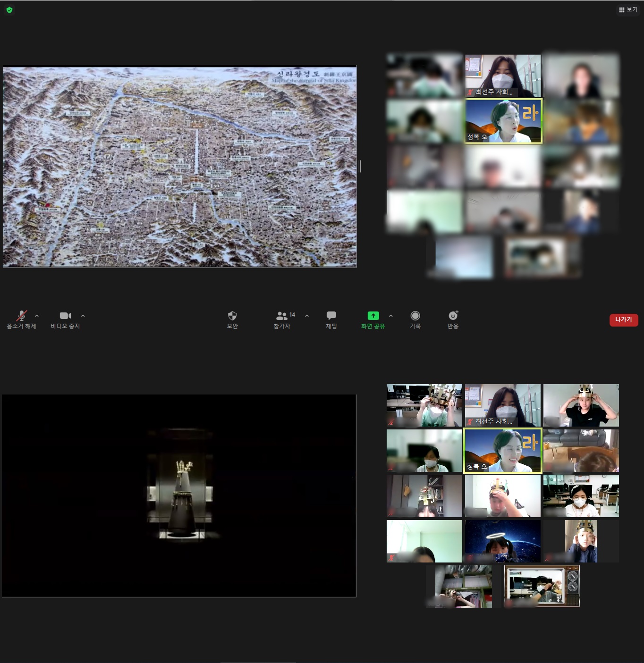Start recording with the 기록 icon
Screen dimensions: 644x663
pos(415,316)
